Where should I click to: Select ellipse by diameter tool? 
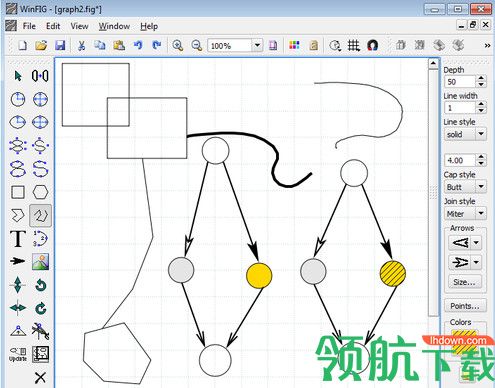click(x=40, y=122)
